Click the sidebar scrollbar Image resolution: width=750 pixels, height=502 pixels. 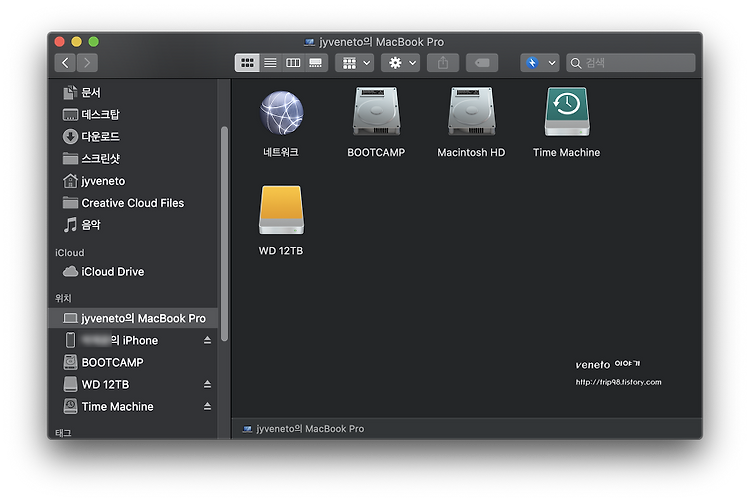point(224,234)
